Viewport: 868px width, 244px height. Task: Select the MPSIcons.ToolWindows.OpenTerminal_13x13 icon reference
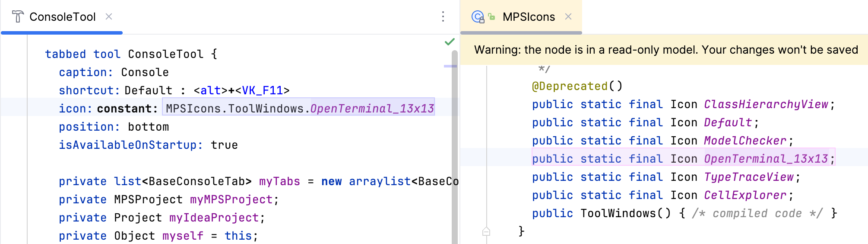point(299,109)
